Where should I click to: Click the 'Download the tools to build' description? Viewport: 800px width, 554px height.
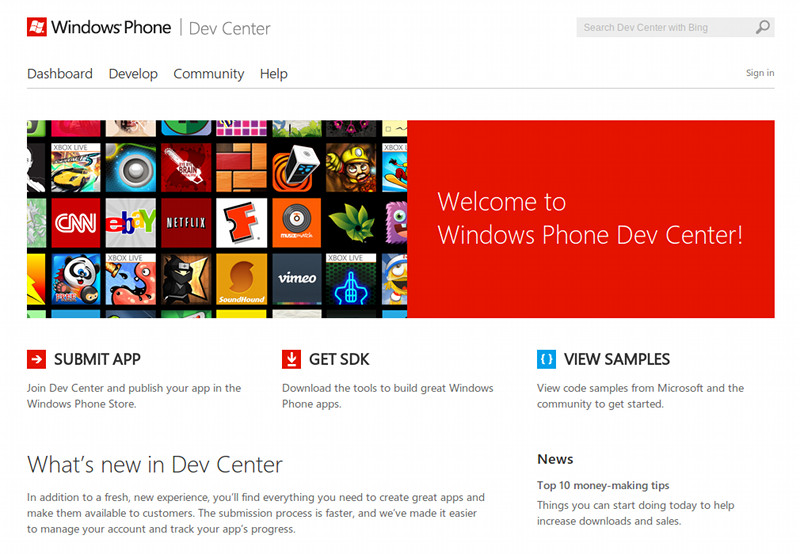(388, 396)
